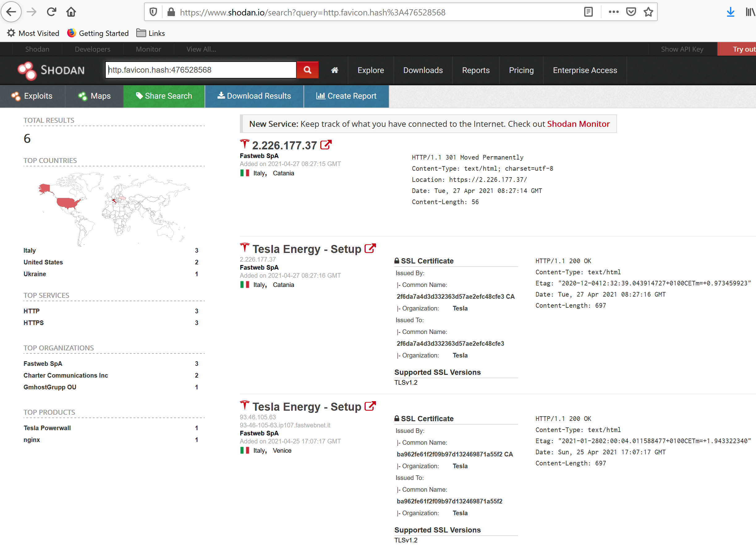Viewport: 756px width, 548px height.
Task: Open the Links bookmark folder
Action: click(151, 33)
